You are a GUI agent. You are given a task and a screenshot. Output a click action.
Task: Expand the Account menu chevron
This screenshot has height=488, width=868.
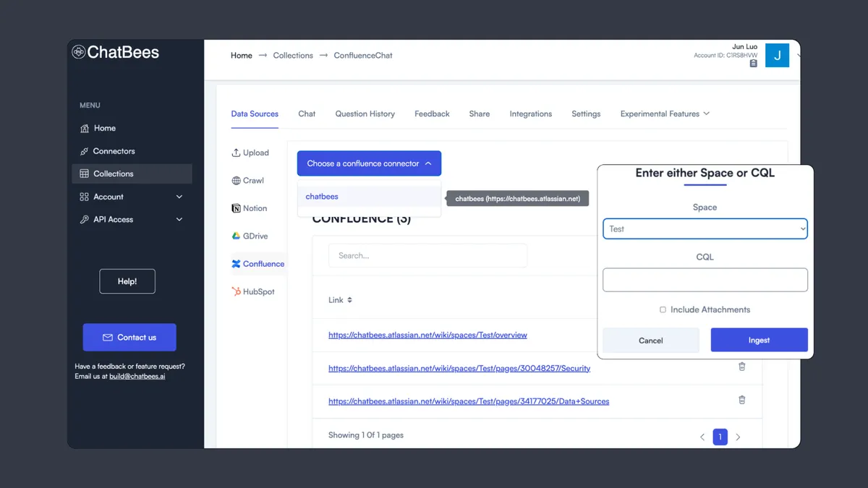point(179,197)
